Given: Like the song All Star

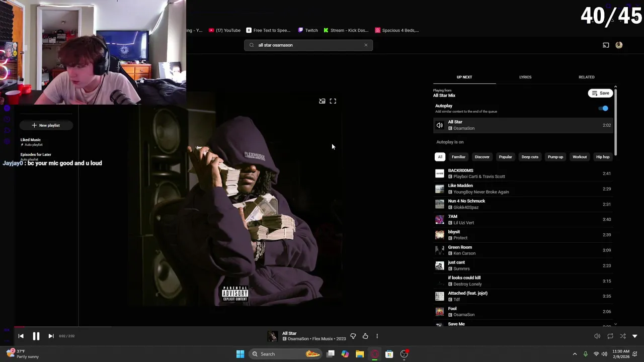Looking at the screenshot, I should tap(365, 336).
